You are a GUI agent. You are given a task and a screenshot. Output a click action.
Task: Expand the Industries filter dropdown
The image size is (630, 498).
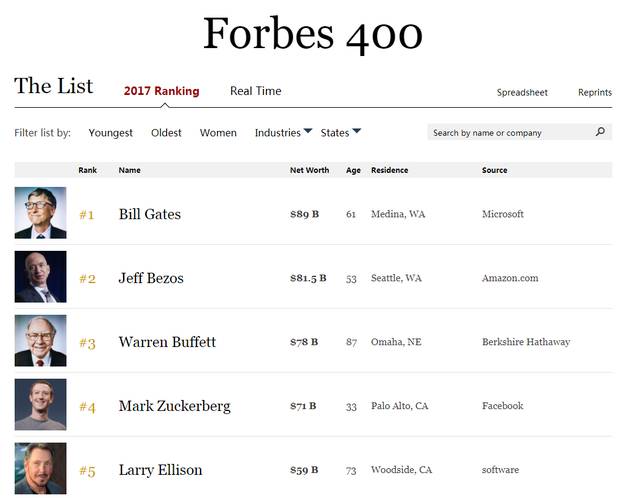283,133
